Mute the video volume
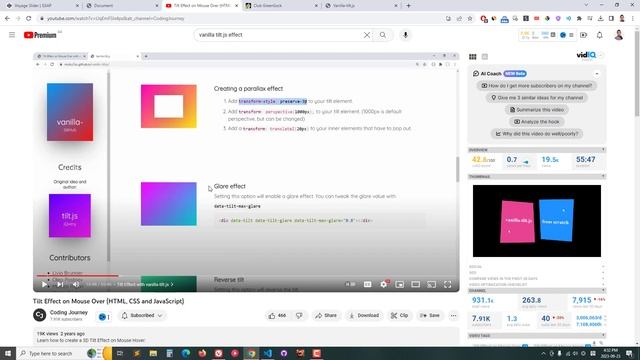This screenshot has width=640, height=360. pos(76,284)
